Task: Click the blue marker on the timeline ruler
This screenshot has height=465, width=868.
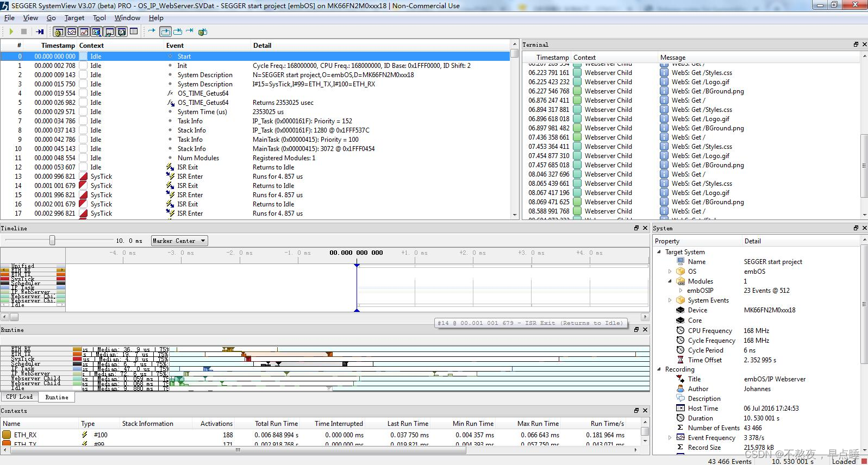Action: pos(357,265)
